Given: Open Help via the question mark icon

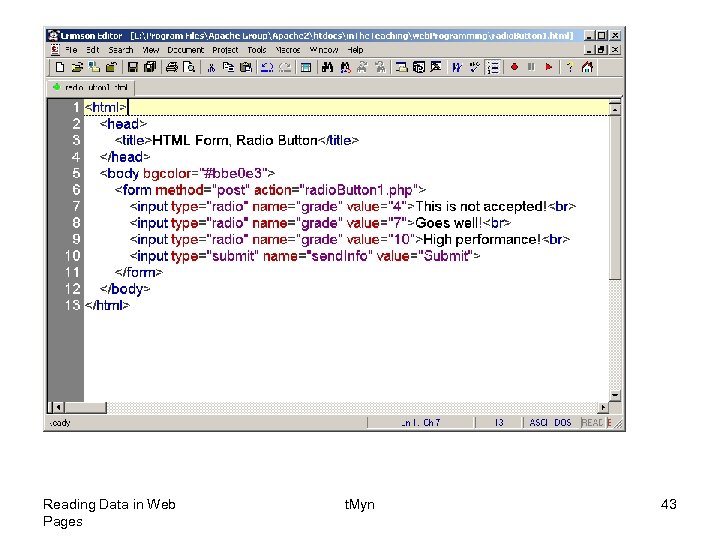Looking at the screenshot, I should pos(570,67).
